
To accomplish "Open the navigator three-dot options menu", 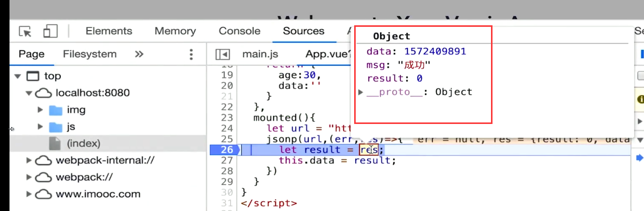I will point(191,54).
